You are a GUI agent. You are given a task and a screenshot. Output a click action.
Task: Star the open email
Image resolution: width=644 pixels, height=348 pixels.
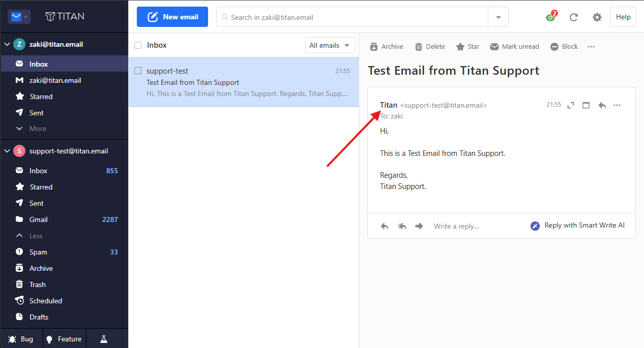[467, 47]
